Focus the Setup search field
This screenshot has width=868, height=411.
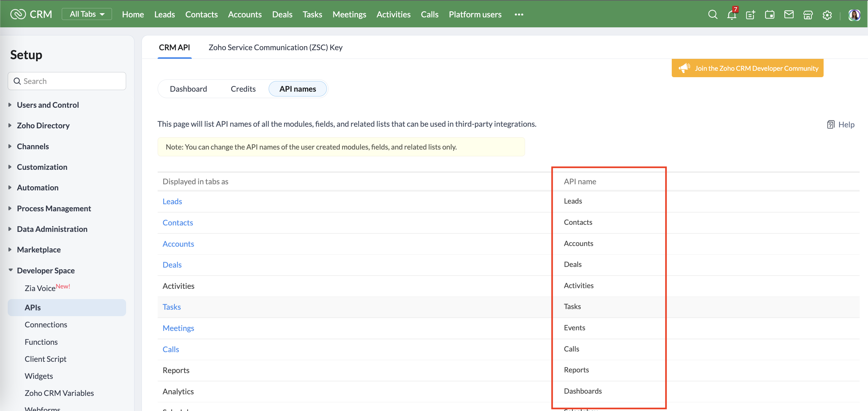(67, 81)
